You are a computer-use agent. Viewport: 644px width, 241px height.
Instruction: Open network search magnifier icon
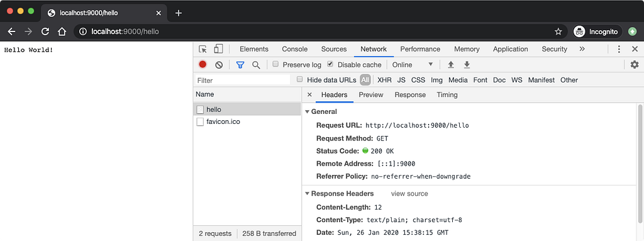click(x=256, y=65)
